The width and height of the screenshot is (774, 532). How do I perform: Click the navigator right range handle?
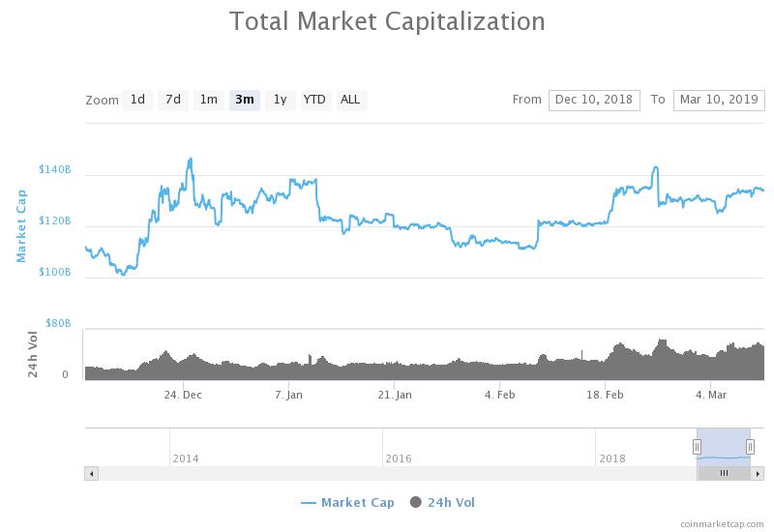point(750,446)
